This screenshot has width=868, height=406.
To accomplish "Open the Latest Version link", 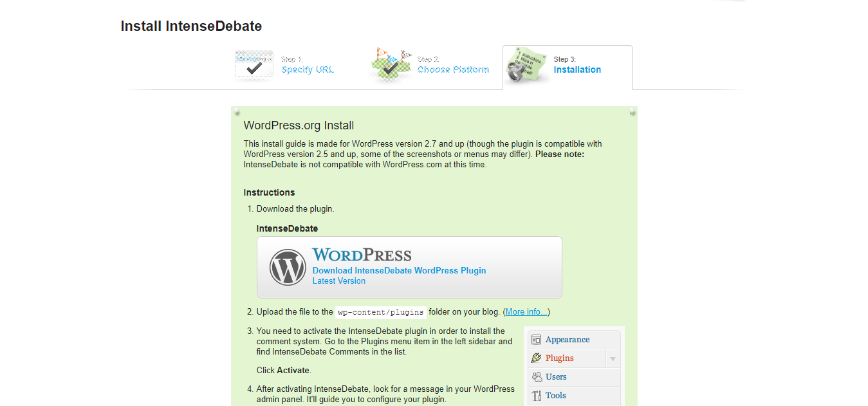I will click(x=338, y=281).
